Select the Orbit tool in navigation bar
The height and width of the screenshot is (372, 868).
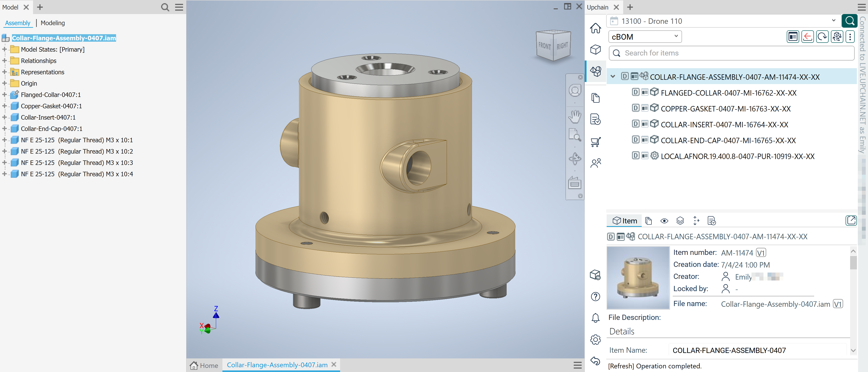(x=575, y=159)
